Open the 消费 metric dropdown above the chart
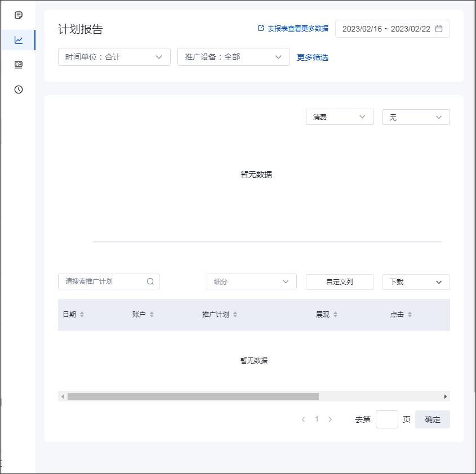This screenshot has height=474, width=476. (339, 117)
